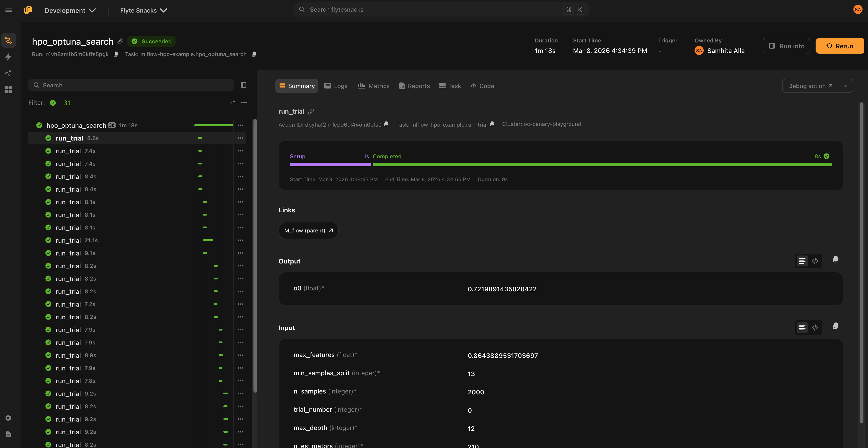This screenshot has width=868, height=448.
Task: Switch to the Logs tab
Action: click(x=336, y=86)
